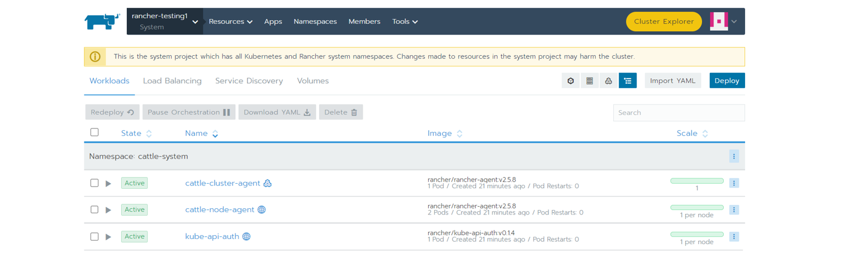Click the Active badge for cattle-cluster-agent
This screenshot has height=277, width=868.
pos(134,183)
